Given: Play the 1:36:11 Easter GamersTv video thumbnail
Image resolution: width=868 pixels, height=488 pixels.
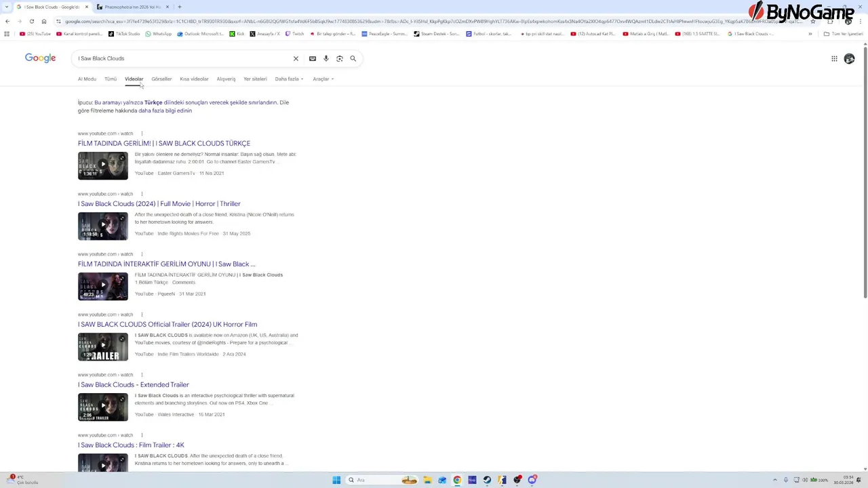Looking at the screenshot, I should (x=103, y=166).
